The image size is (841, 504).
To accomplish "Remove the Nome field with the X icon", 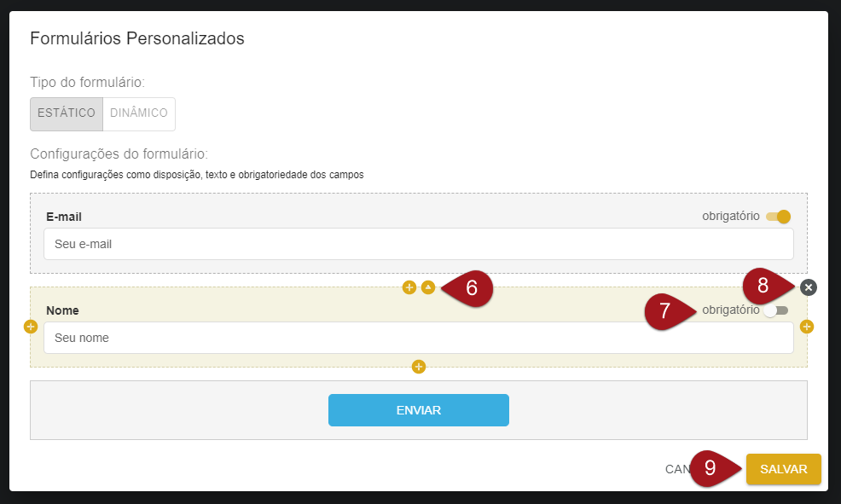I will (x=809, y=287).
